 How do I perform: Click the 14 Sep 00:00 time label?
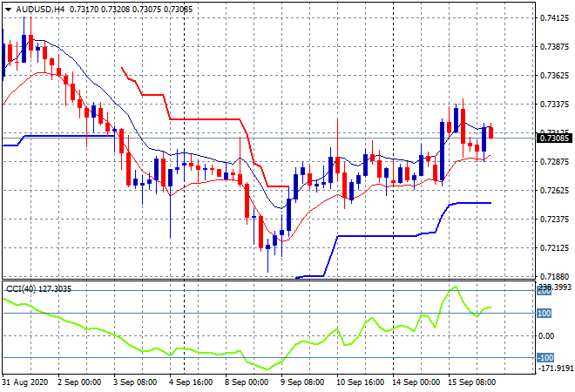[x=416, y=382]
